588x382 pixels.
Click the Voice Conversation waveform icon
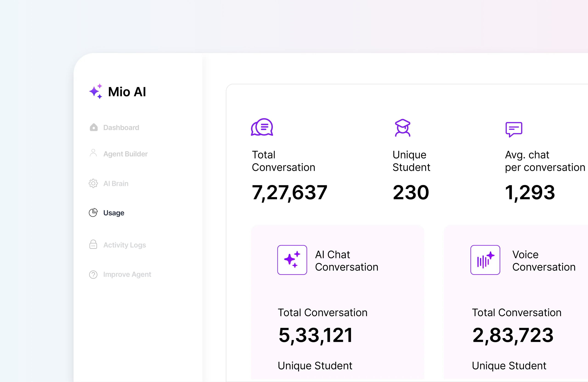pyautogui.click(x=485, y=260)
